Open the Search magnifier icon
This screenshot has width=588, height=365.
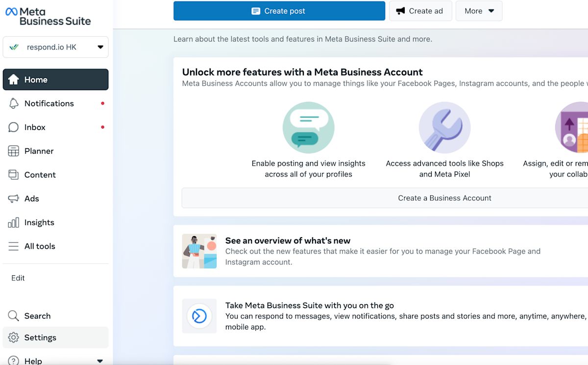[14, 316]
